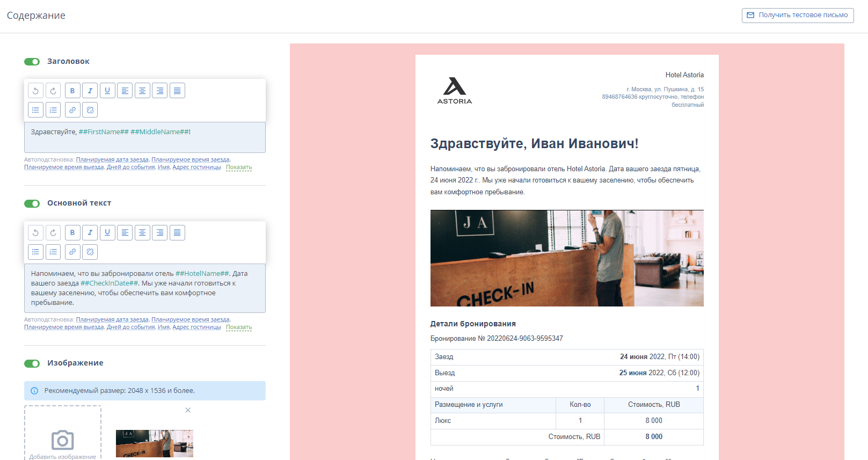The height and width of the screenshot is (460, 868).
Task: Underline text in the Основной текст editor
Action: 107,232
